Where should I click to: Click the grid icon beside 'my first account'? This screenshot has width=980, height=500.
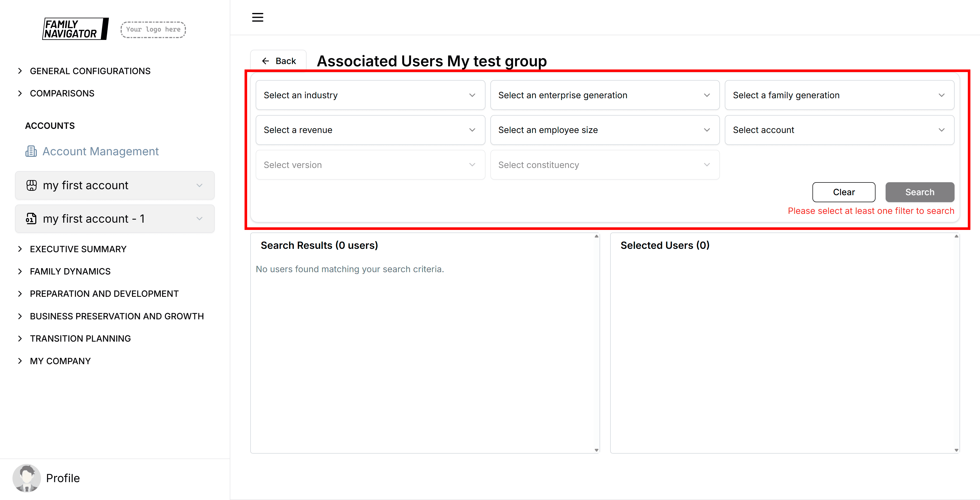click(31, 185)
